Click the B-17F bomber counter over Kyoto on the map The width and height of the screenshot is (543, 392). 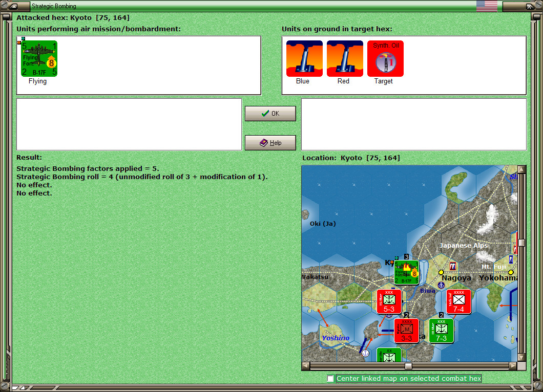(x=407, y=272)
